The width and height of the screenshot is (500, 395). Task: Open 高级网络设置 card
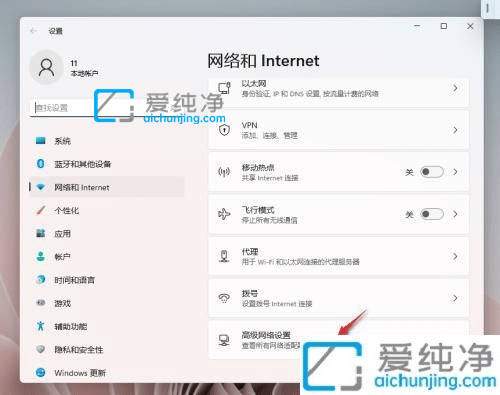[x=338, y=340]
